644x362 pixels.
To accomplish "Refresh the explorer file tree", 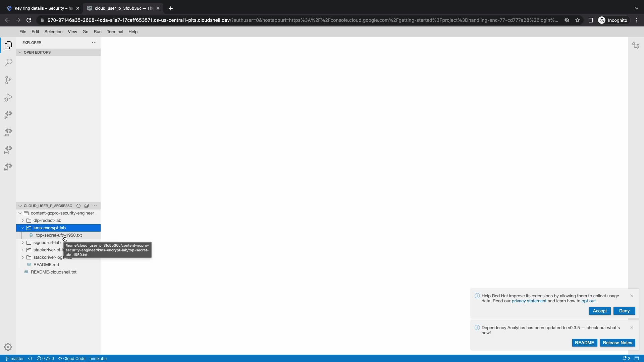I will [x=78, y=206].
